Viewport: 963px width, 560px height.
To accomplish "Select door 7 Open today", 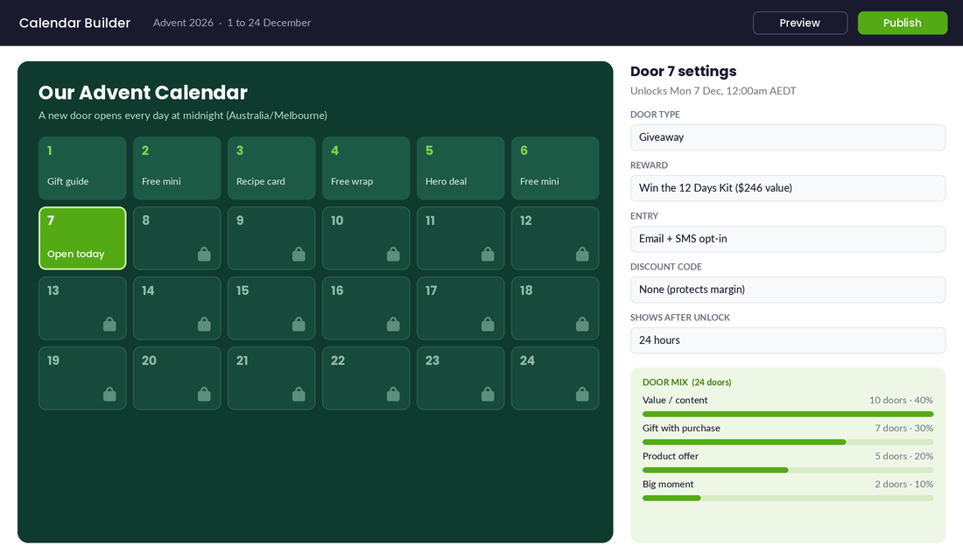I will coord(82,238).
